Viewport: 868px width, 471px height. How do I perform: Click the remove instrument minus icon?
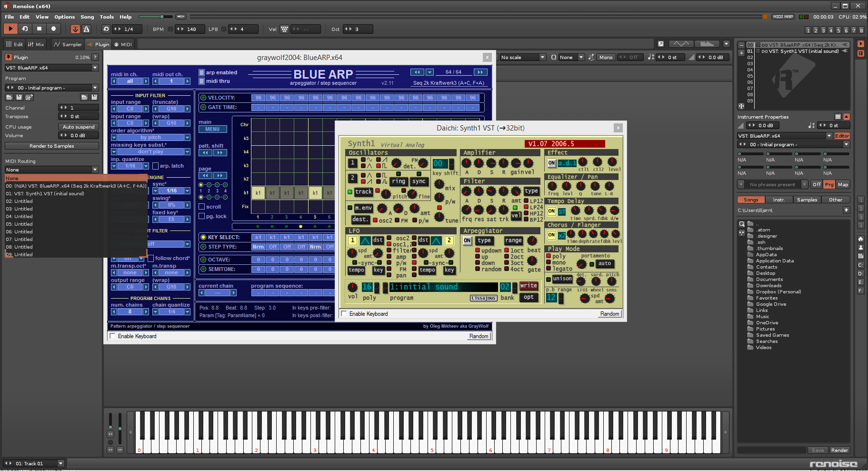pos(741,45)
